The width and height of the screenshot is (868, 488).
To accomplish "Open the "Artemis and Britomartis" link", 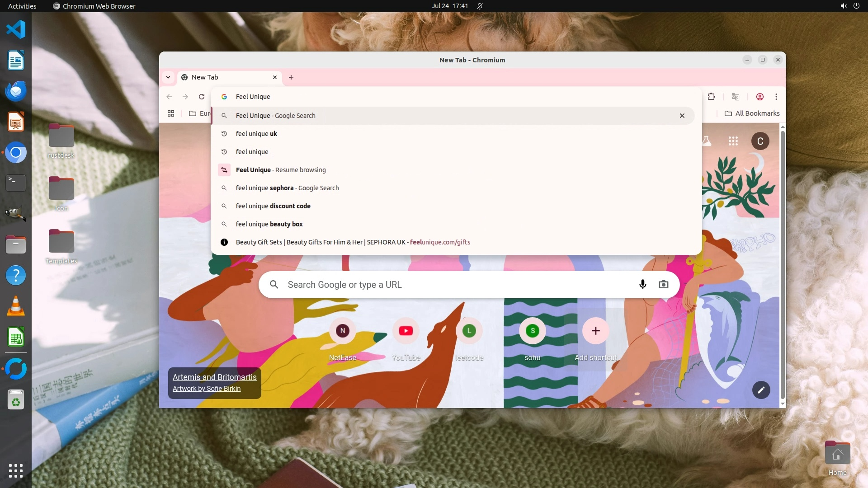I will pyautogui.click(x=214, y=377).
